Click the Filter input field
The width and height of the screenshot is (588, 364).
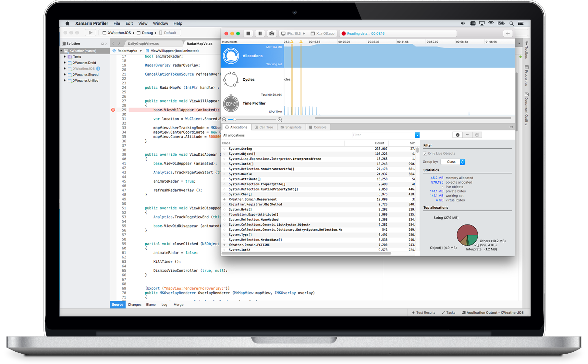383,135
